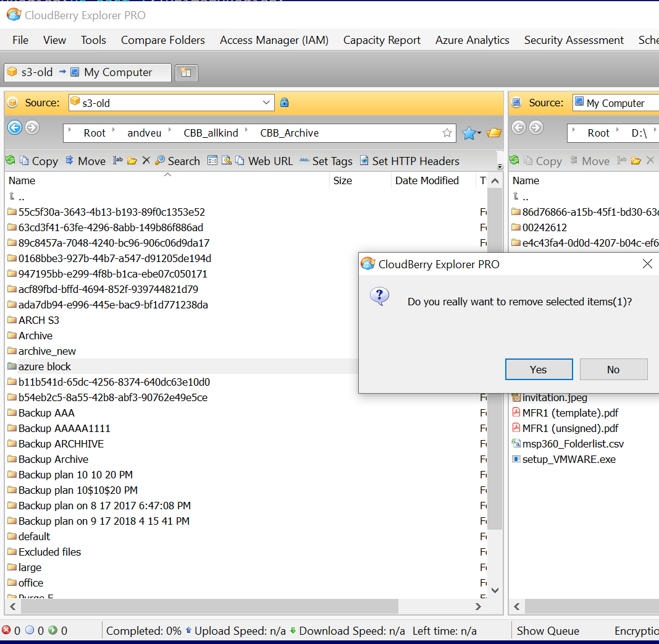Click Move in the left pane toolbar
Viewport: 659px width, 644px height.
pos(86,161)
